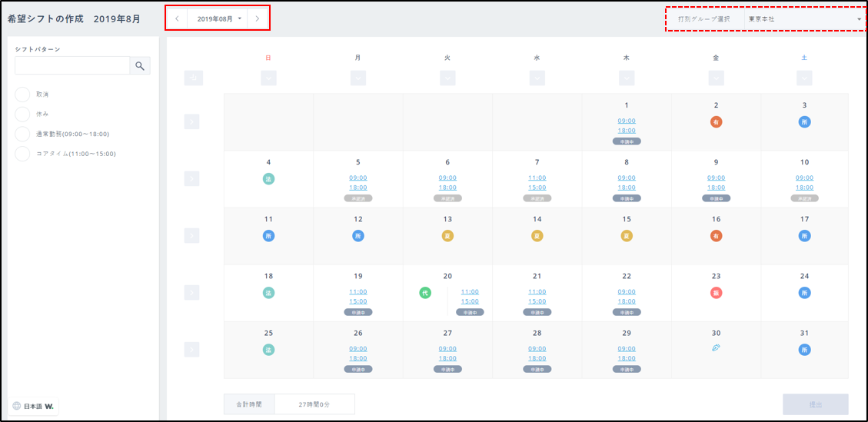
Task: Expand the dropdown under the 月 column header
Action: pyautogui.click(x=358, y=78)
